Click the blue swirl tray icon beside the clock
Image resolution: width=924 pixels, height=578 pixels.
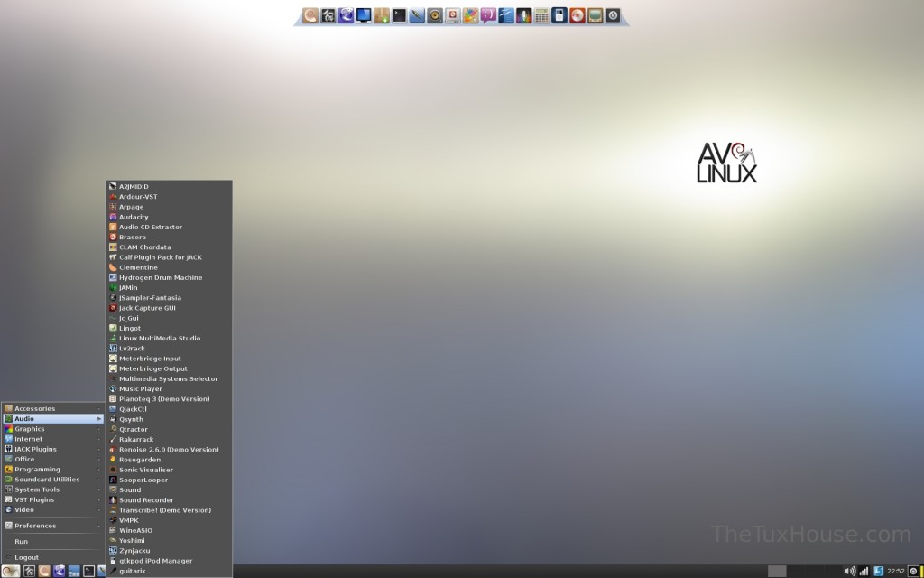coord(879,571)
